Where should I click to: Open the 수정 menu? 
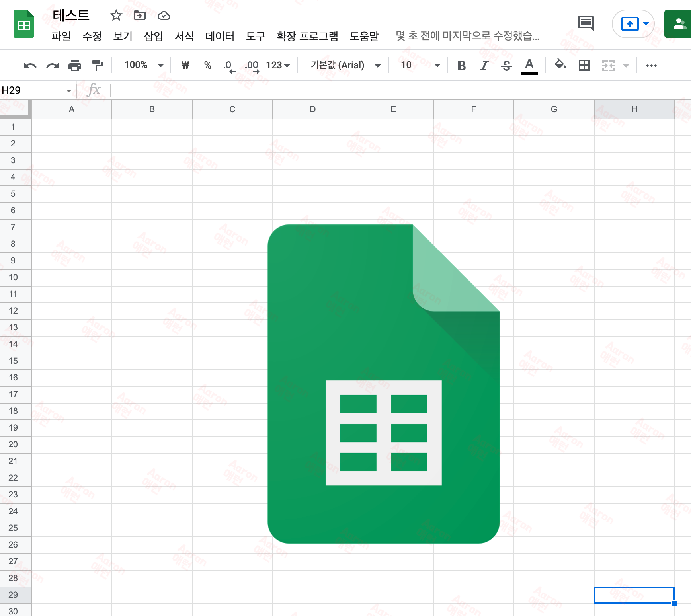tap(92, 36)
